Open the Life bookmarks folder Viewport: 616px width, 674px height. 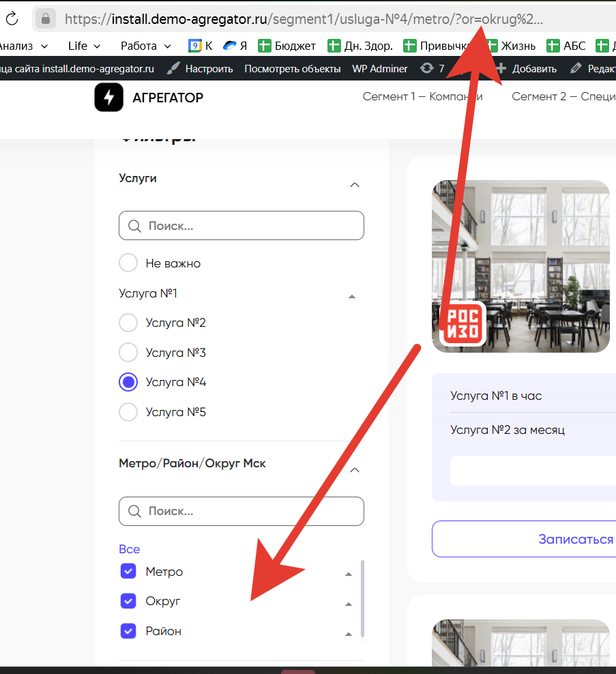[x=84, y=46]
